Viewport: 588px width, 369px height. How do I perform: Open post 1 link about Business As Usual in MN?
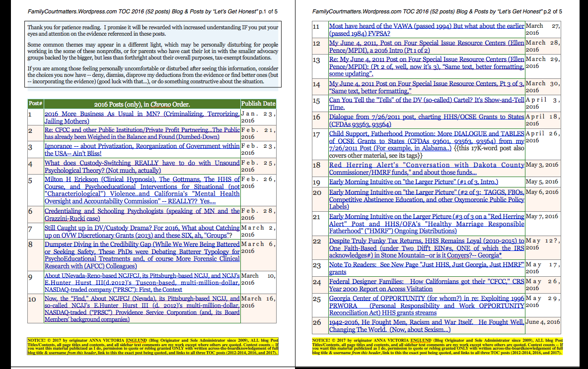[142, 114]
